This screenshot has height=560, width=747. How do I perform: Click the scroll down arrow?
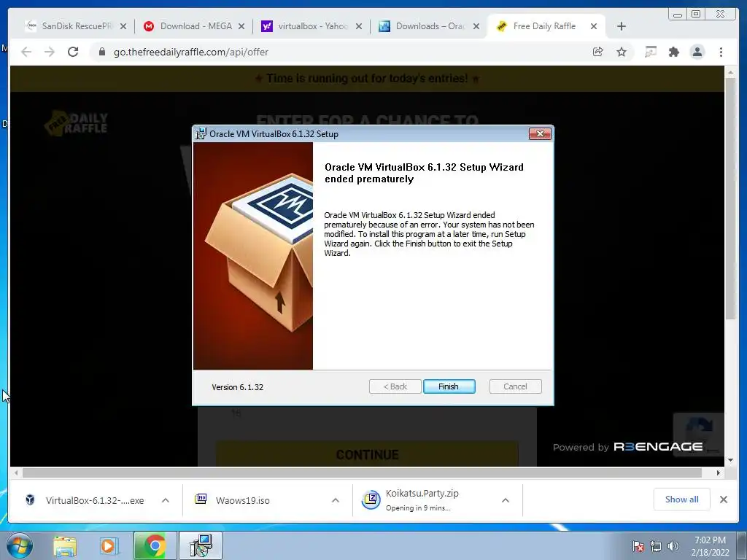731,460
